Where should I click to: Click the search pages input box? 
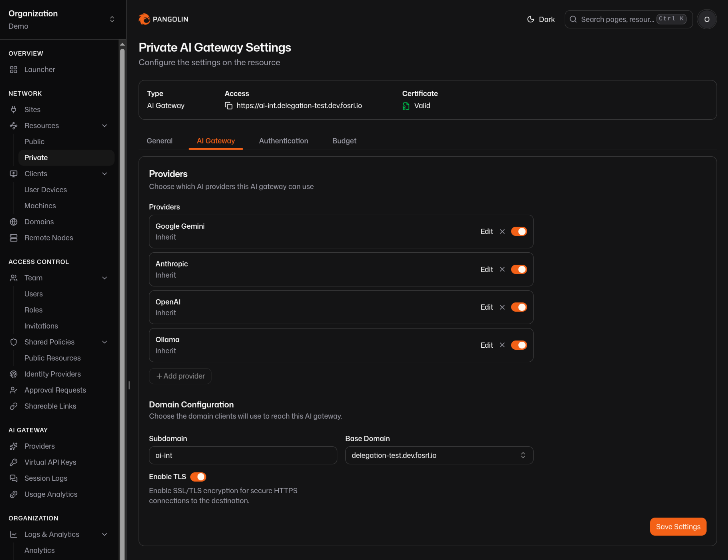click(x=628, y=19)
